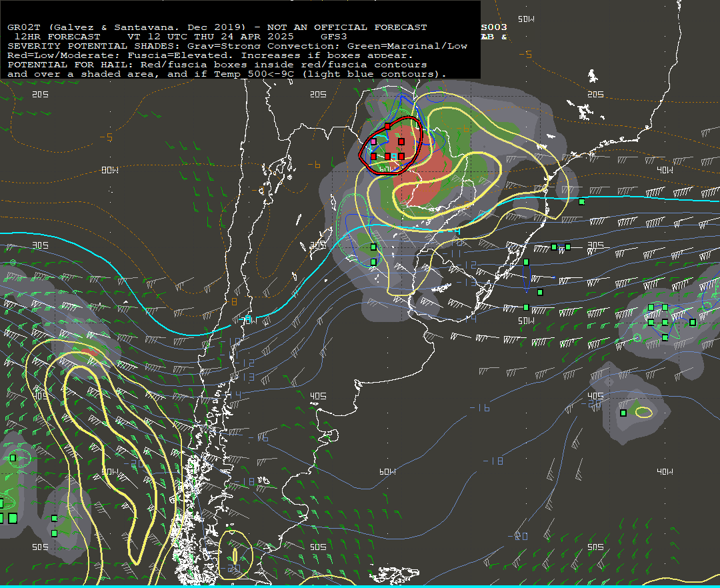
Task: Click the "POTENTIAL FOR HAIL" legend line
Action: [217, 65]
